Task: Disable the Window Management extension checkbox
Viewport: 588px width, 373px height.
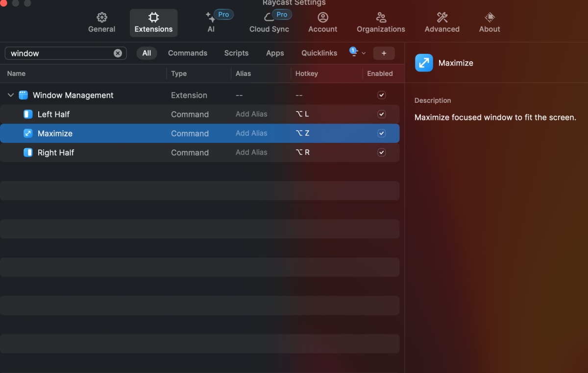Action: (x=382, y=95)
